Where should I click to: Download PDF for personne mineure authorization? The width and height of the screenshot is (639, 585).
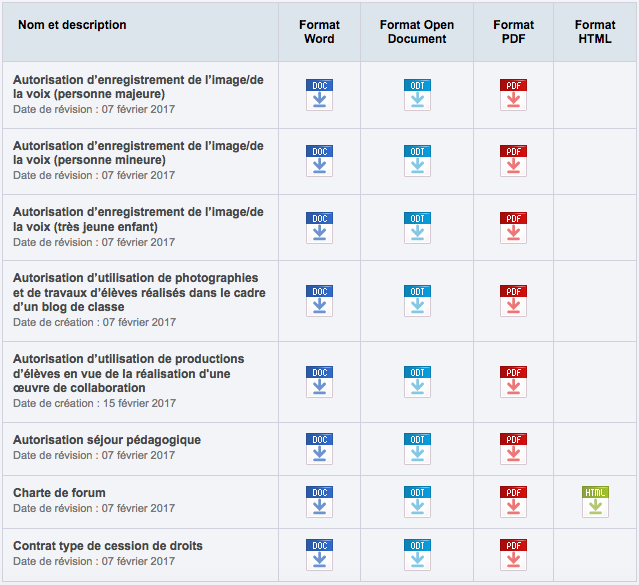513,160
